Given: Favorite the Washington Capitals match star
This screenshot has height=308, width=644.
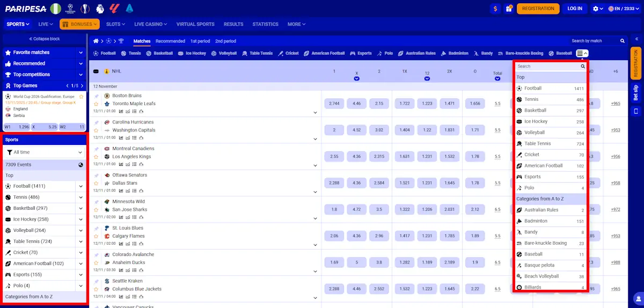Looking at the screenshot, I should (x=96, y=130).
